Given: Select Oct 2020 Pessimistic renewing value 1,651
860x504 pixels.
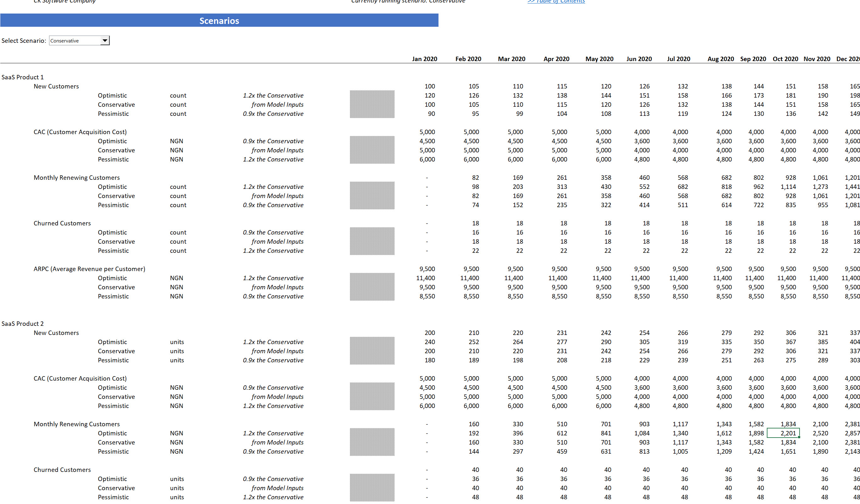Looking at the screenshot, I should click(x=788, y=451).
